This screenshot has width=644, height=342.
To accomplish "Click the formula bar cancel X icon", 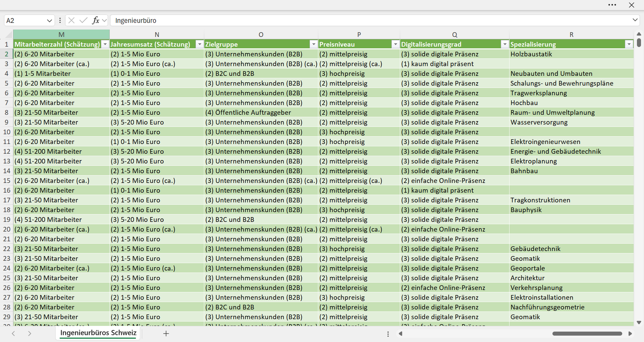I will pos(71,20).
